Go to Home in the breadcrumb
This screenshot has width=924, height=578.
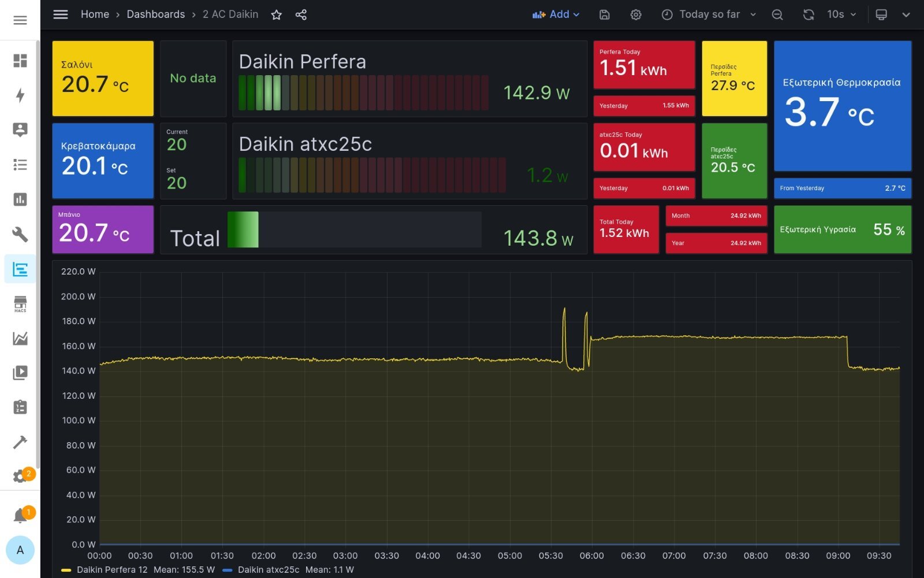pos(95,14)
